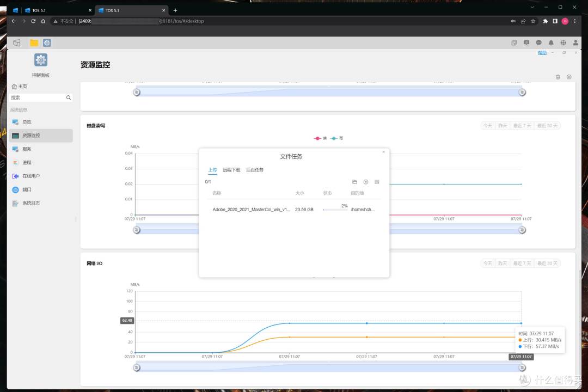The image size is (588, 392).
Task: Click the globe language icon
Action: 563,43
